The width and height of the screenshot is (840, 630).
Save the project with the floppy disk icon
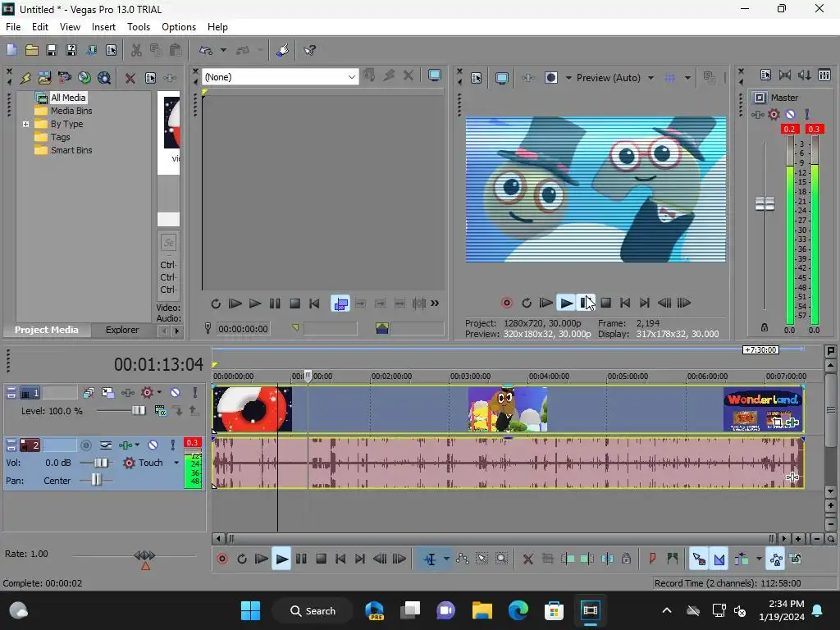coord(52,50)
